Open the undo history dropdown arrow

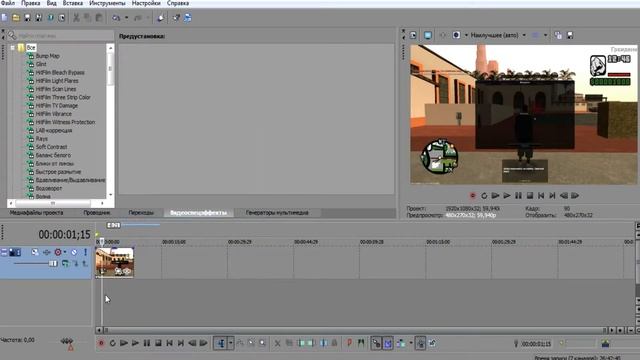126,18
